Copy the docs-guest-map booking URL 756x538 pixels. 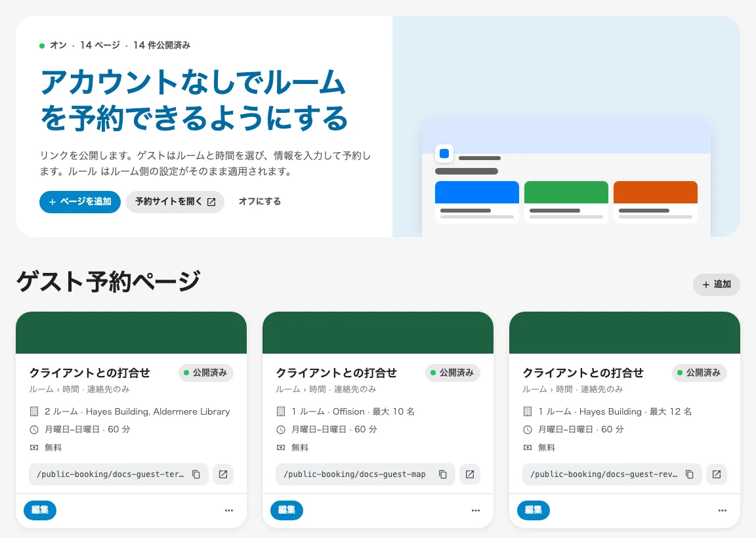coord(442,474)
